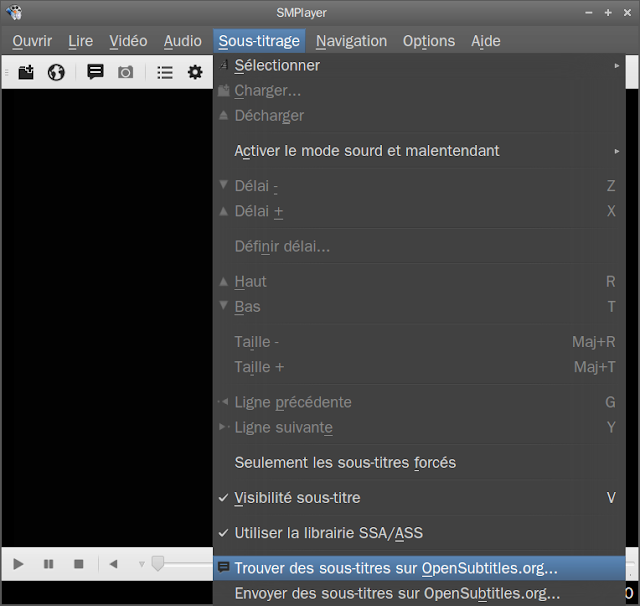Open the Ouvrir menu

(x=32, y=41)
